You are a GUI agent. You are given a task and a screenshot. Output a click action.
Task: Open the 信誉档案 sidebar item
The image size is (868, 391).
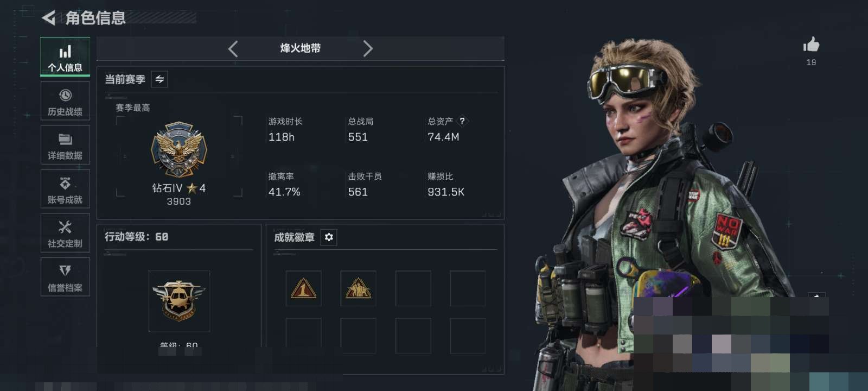coord(65,277)
